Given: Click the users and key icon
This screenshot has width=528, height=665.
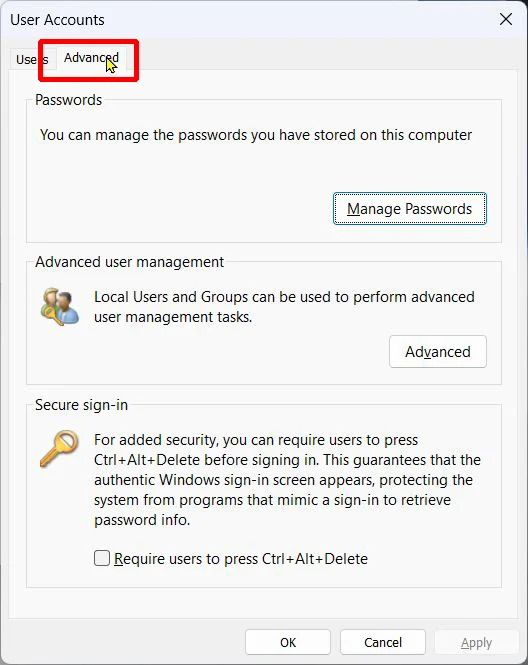Looking at the screenshot, I should pyautogui.click(x=60, y=306).
